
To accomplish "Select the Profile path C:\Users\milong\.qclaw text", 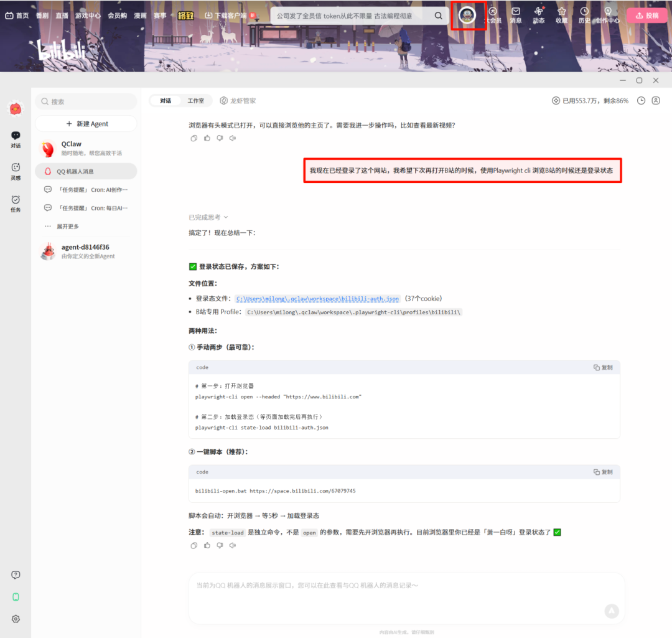I will tap(353, 312).
